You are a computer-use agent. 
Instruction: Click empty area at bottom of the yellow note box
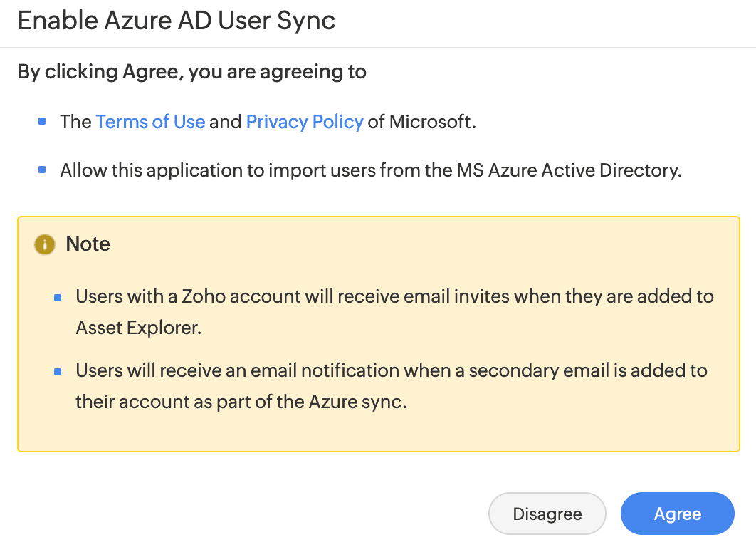[377, 432]
